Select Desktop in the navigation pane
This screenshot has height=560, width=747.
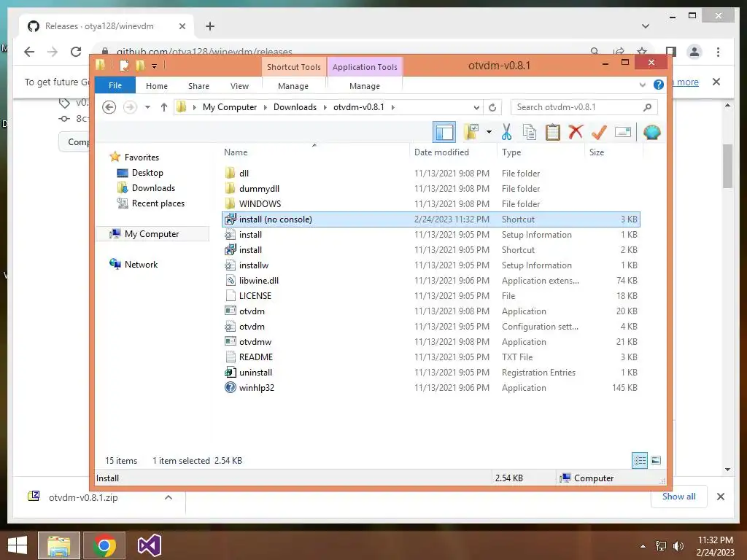pos(147,172)
